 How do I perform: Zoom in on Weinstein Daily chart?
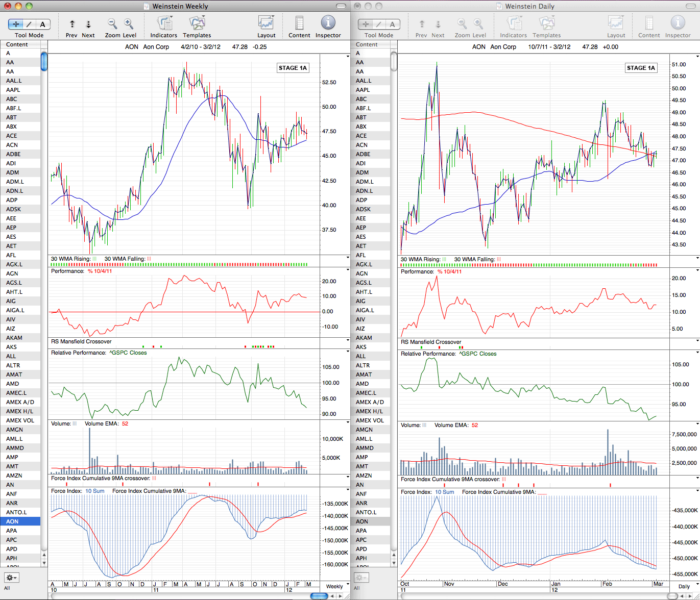click(x=478, y=23)
